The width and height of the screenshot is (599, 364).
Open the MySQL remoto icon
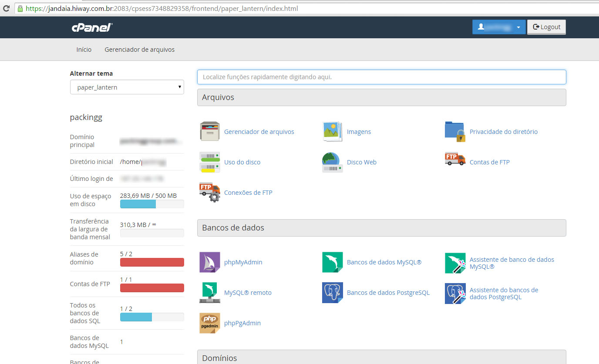(x=210, y=293)
